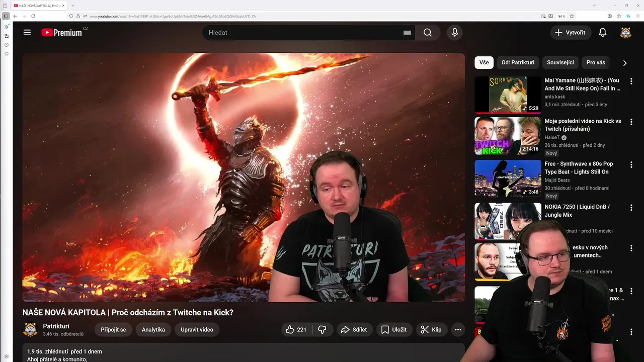Screen dimensions: 644x362
Task: Open the Vytvořit create menu
Action: click(x=571, y=33)
